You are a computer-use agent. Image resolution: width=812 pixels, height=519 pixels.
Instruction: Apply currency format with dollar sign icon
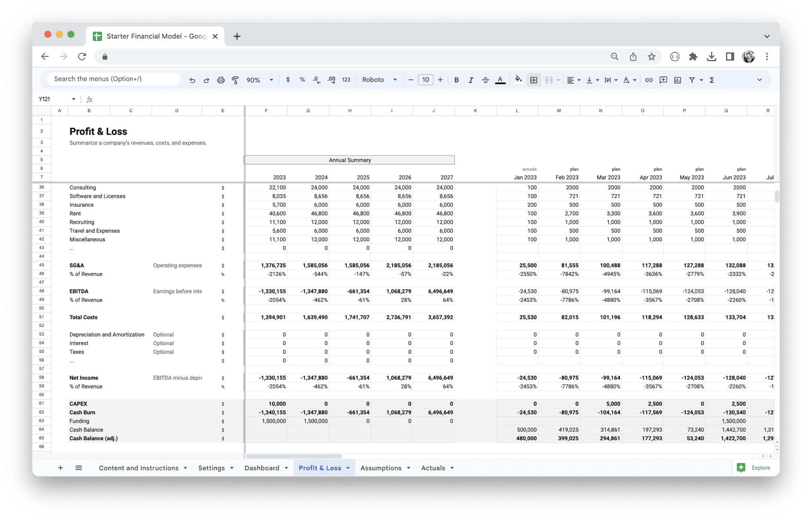(x=288, y=80)
